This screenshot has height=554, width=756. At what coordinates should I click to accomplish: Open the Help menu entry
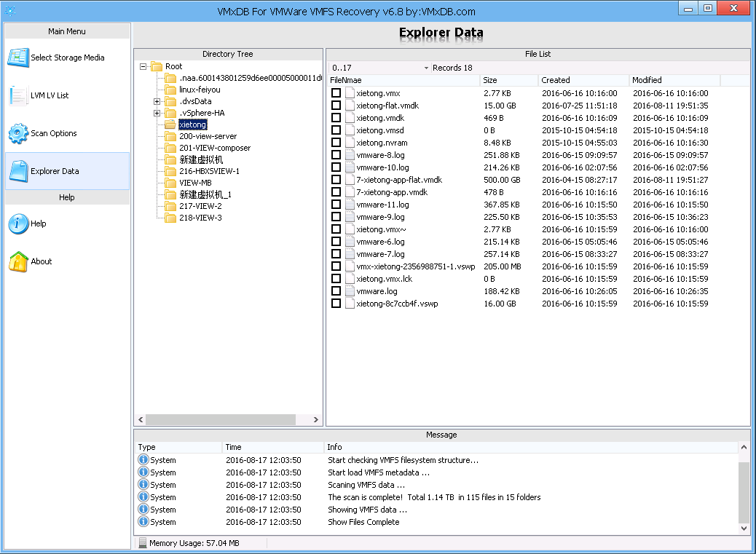[39, 223]
